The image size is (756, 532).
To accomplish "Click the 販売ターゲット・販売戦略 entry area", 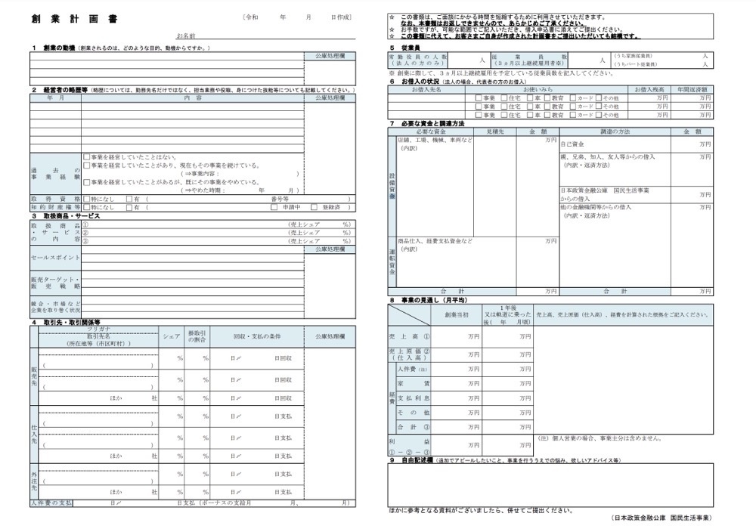I will click(x=192, y=283).
